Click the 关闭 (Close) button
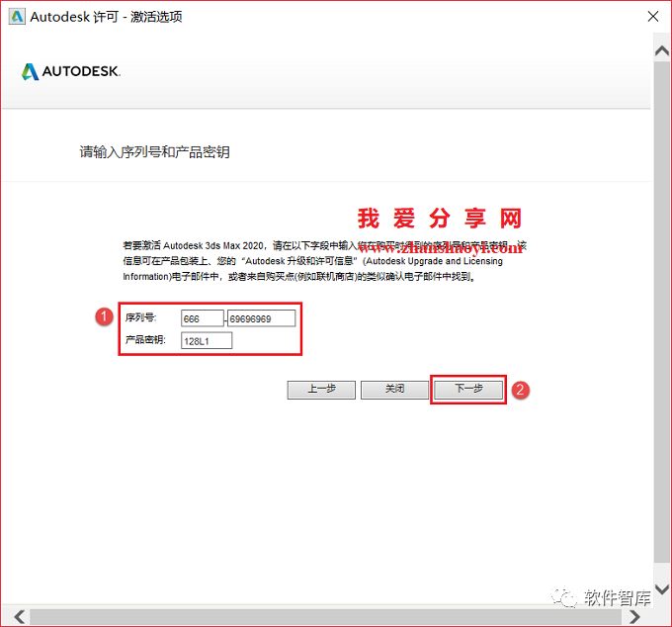Viewport: 672px width, 627px height. (394, 390)
